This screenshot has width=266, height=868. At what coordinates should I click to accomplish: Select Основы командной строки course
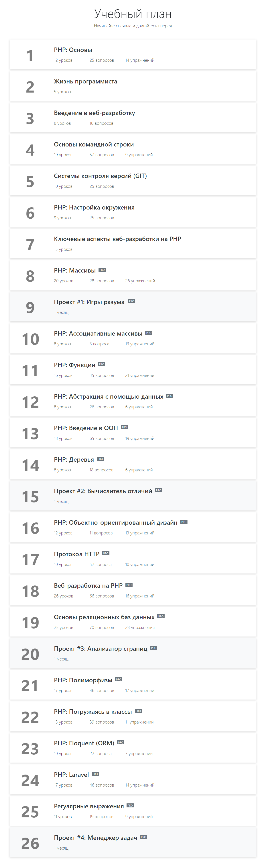click(133, 149)
